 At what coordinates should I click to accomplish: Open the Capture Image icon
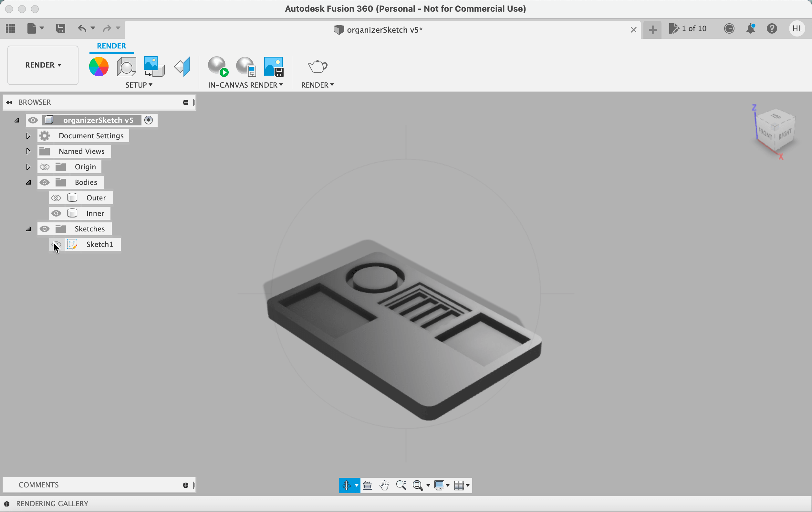tap(274, 67)
